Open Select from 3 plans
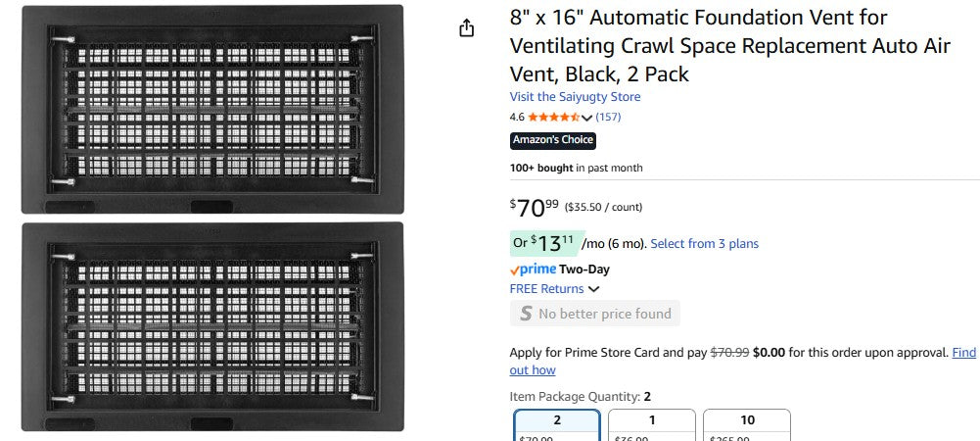This screenshot has height=441, width=980. pyautogui.click(x=704, y=244)
